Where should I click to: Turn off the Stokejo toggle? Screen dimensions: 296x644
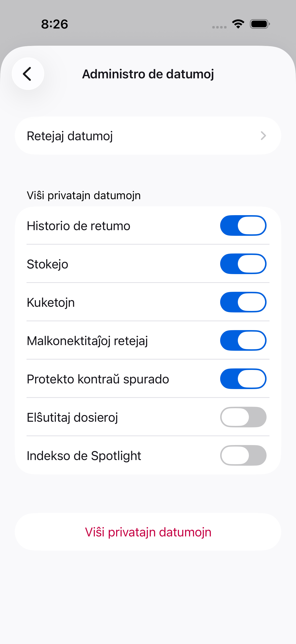(x=243, y=264)
